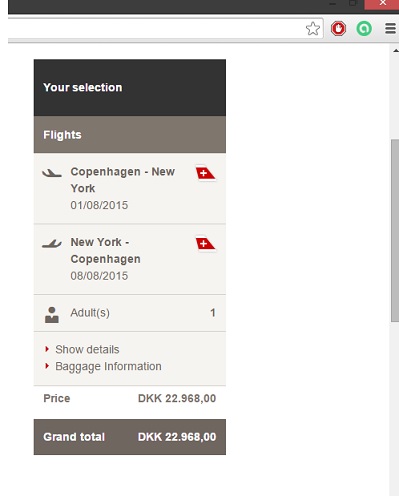Click the bookmark star icon
Screen dimensions: 399x496
(x=313, y=29)
